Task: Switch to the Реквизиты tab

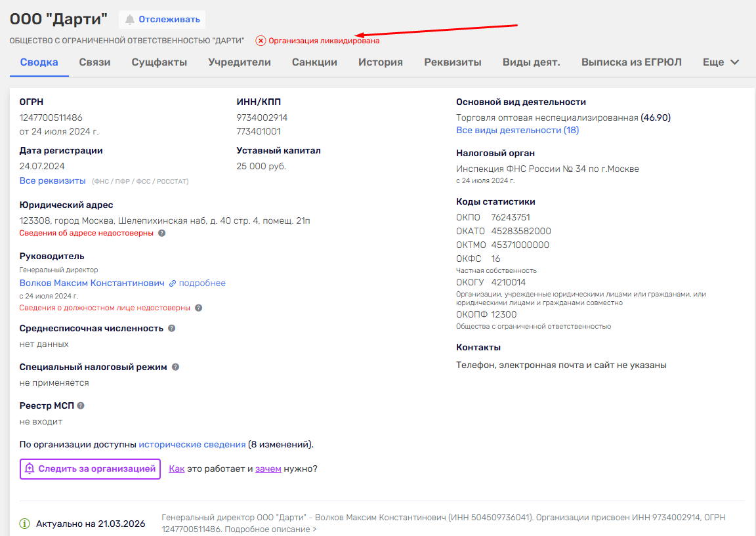Action: [x=453, y=62]
